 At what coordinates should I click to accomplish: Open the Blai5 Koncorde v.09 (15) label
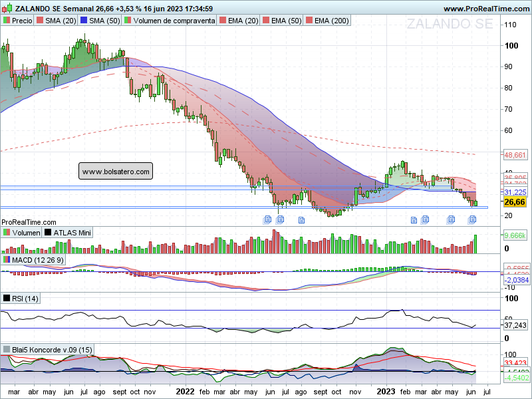pyautogui.click(x=47, y=350)
